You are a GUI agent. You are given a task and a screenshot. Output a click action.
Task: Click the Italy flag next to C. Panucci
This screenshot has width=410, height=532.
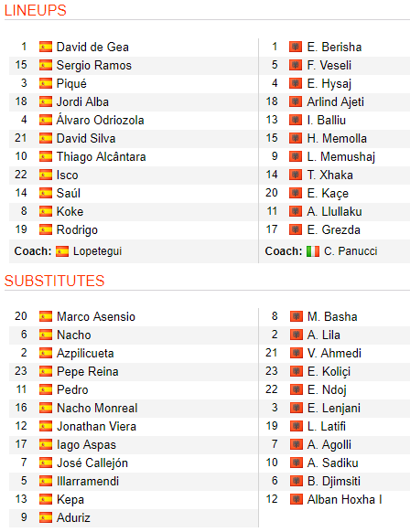(313, 251)
